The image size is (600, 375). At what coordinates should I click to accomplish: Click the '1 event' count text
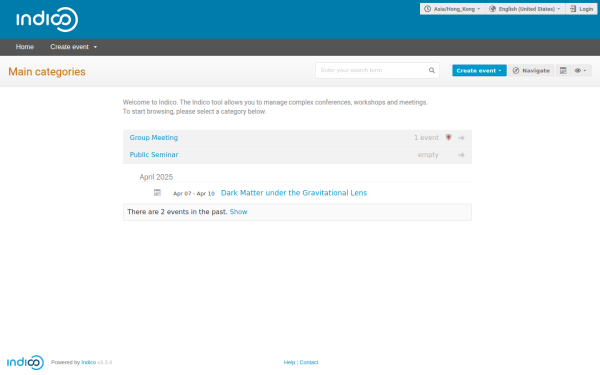[x=426, y=138]
